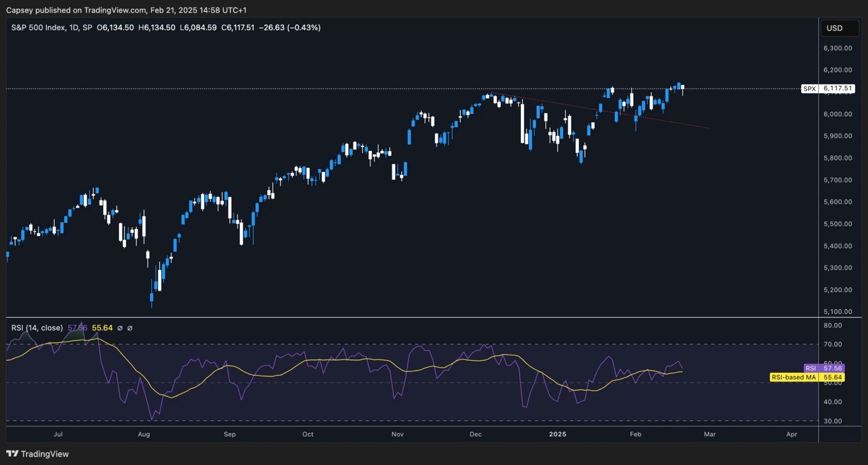868x465 pixels.
Task: Click the 55.64 yellow value in RSI legend
Action: coord(102,328)
